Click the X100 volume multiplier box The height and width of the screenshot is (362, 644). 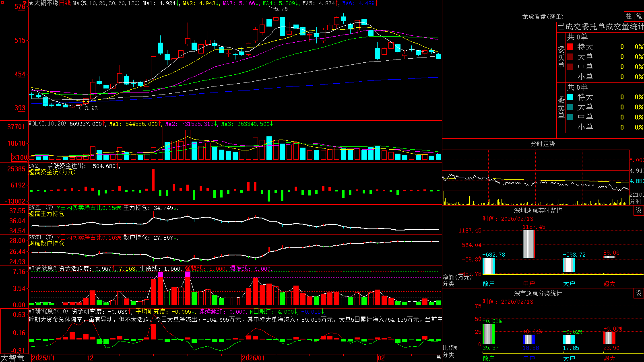point(19,157)
